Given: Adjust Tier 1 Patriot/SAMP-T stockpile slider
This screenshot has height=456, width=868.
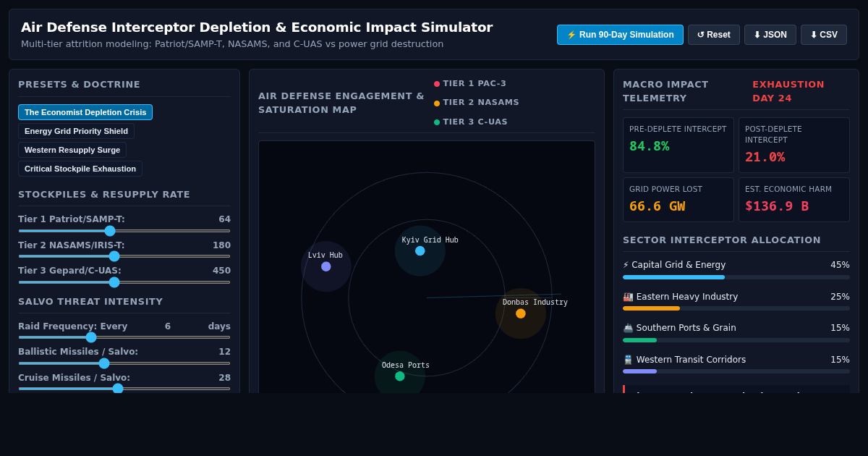Looking at the screenshot, I should coord(124,231).
